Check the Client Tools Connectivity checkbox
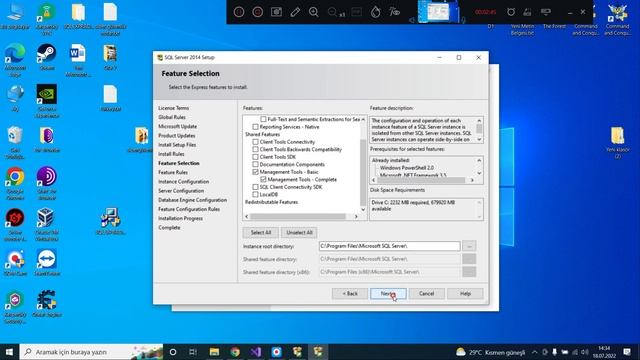The image size is (640, 360). [x=256, y=142]
